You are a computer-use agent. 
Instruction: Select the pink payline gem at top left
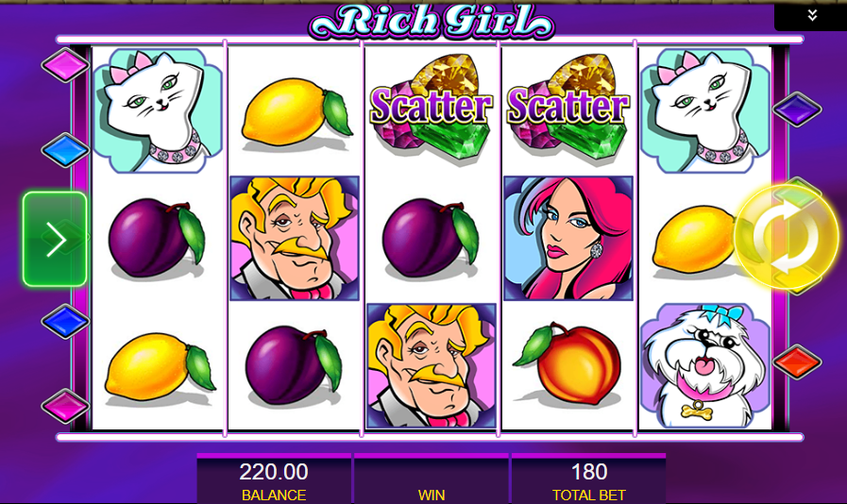click(x=65, y=65)
